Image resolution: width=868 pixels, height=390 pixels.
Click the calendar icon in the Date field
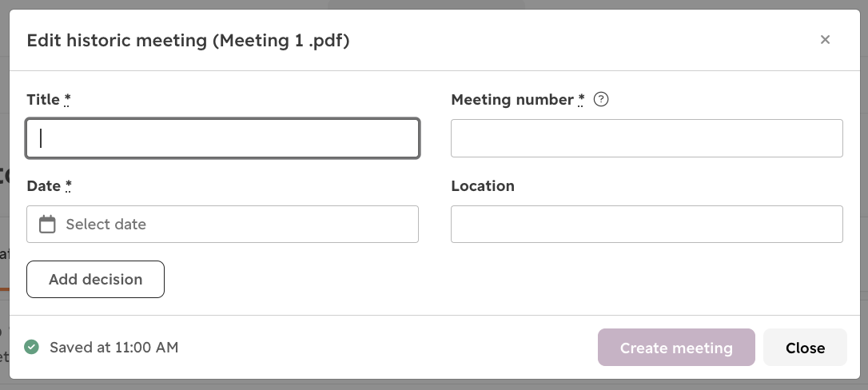pyautogui.click(x=47, y=224)
